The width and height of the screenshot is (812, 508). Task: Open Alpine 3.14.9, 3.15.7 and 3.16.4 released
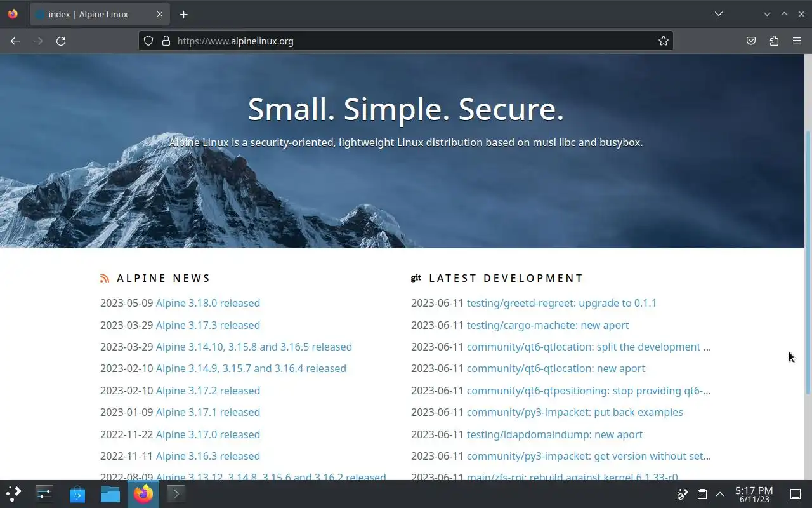(x=251, y=368)
